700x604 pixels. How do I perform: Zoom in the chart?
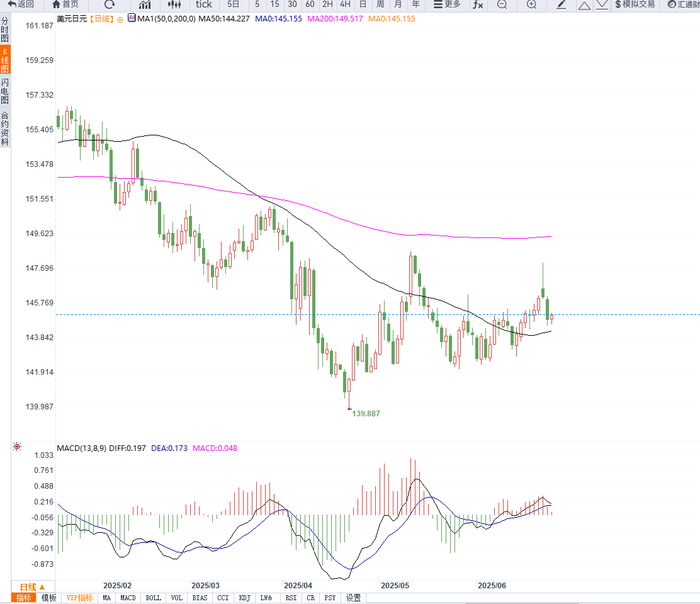[531, 4]
